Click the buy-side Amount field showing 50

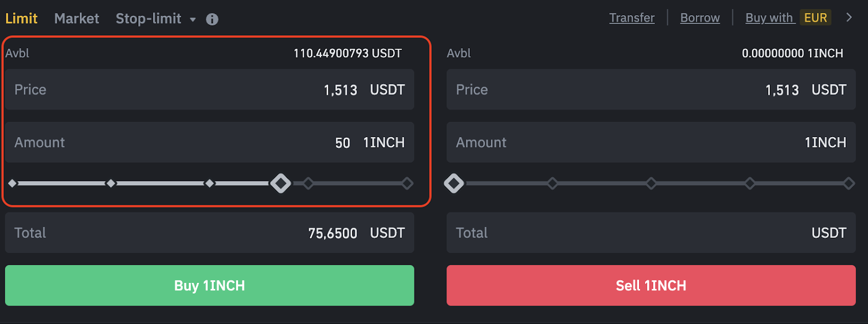click(209, 142)
